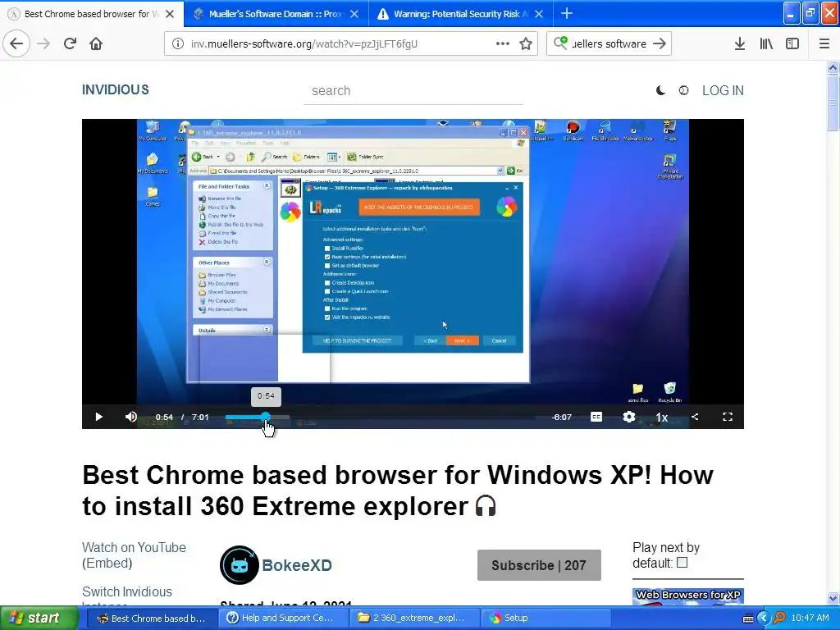
Task: Toggle the remaining time display -6:07
Action: tap(561, 417)
